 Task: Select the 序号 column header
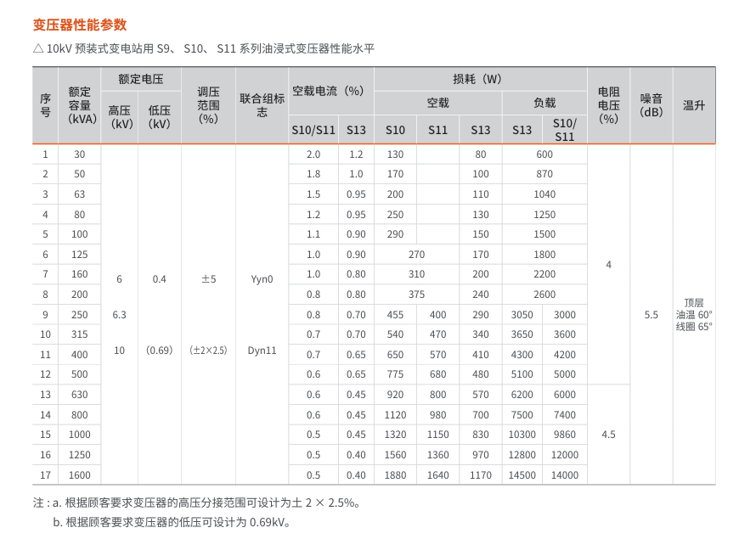point(46,105)
